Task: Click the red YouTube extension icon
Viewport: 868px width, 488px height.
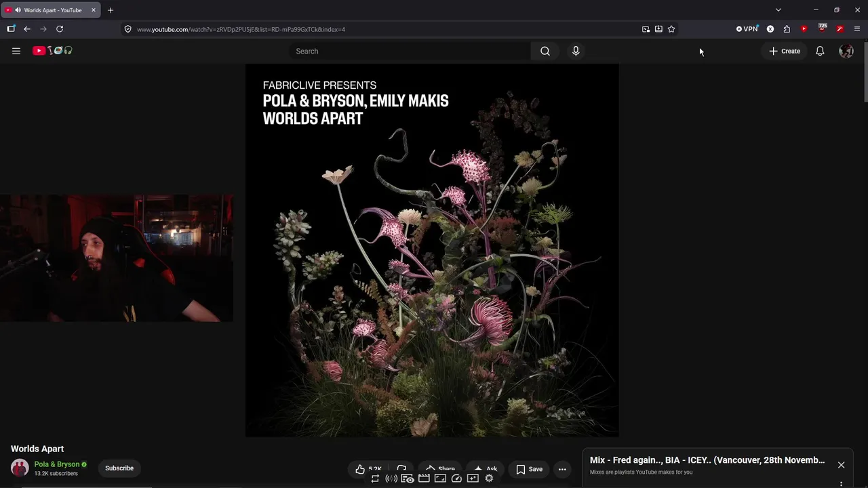Action: (x=804, y=29)
